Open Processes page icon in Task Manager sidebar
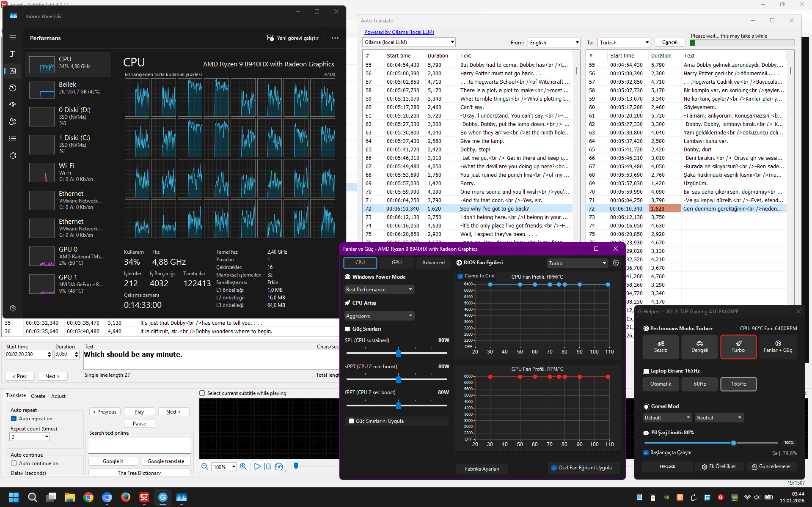The width and height of the screenshot is (812, 507). [13, 54]
